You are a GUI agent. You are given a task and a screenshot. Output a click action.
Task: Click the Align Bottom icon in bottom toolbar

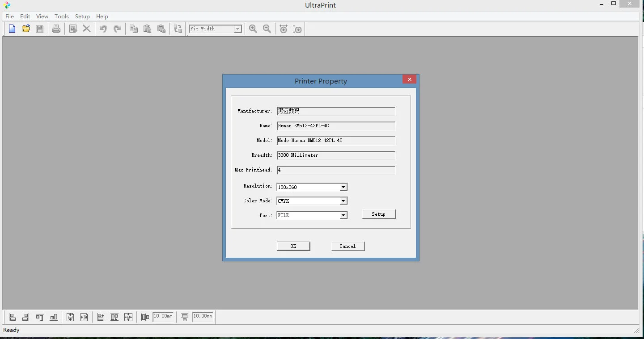[54, 317]
